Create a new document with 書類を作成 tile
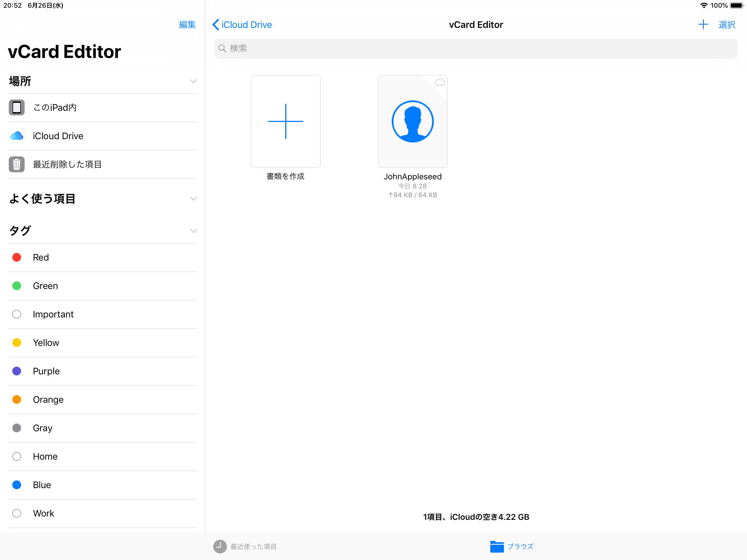Viewport: 747px width, 560px height. click(285, 121)
